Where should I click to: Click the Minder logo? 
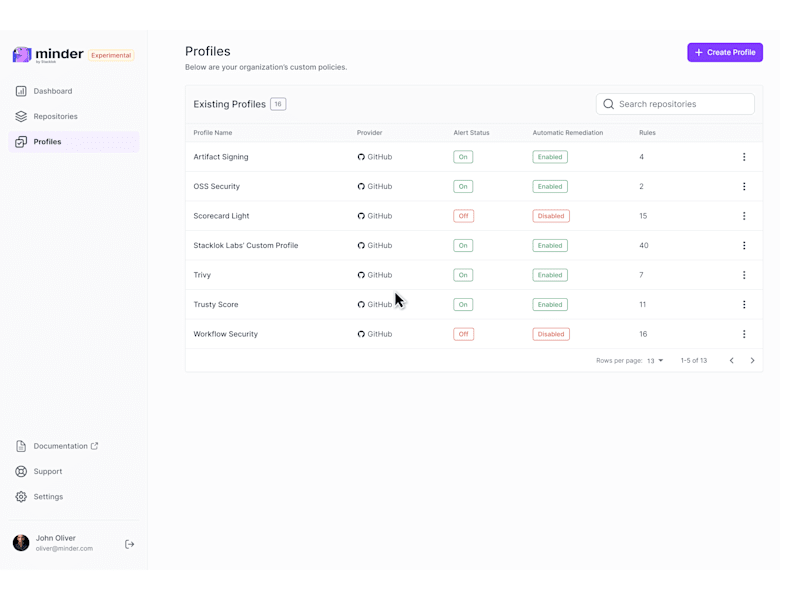tap(48, 55)
